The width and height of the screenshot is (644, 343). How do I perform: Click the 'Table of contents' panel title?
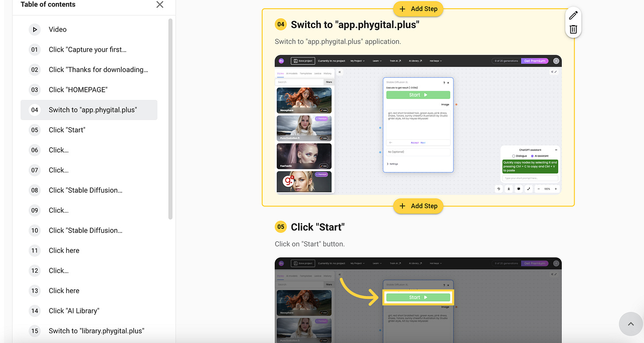48,4
